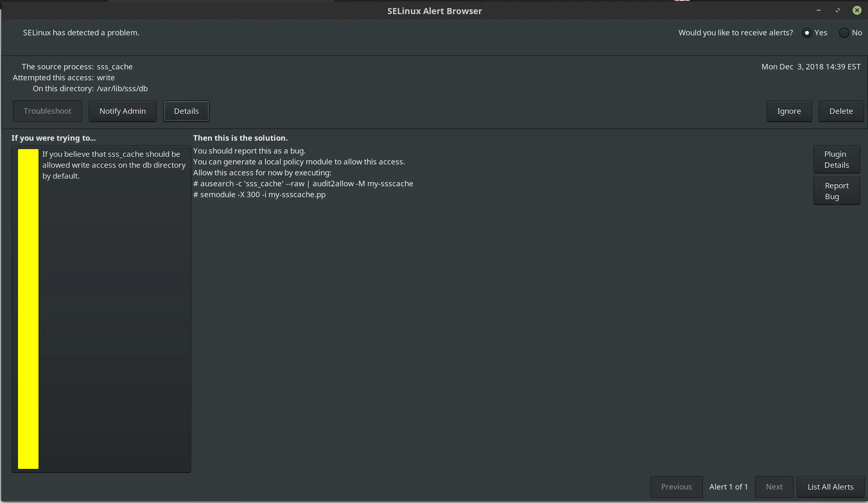The width and height of the screenshot is (868, 503).
Task: Click the 'Would you like to receive alerts?' label
Action: click(735, 33)
